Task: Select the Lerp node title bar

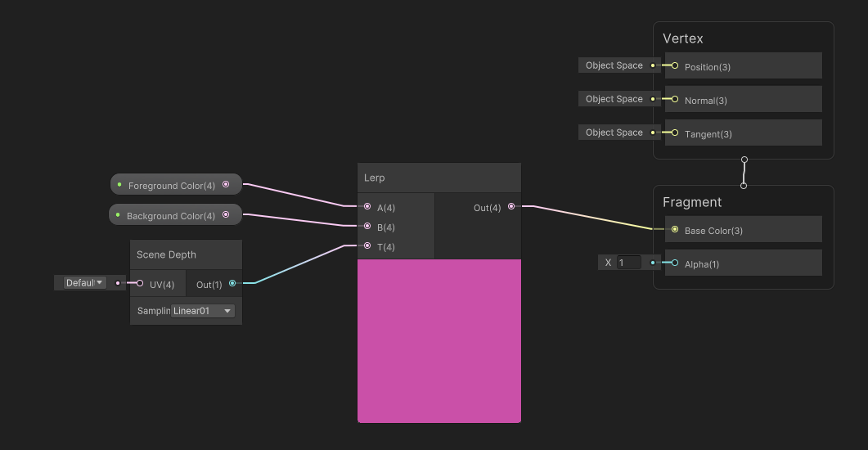Action: coord(438,178)
